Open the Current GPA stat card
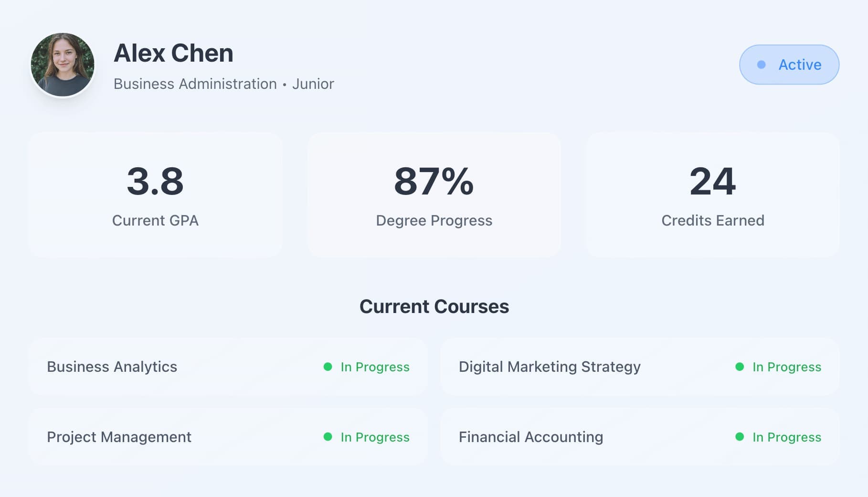 tap(156, 193)
